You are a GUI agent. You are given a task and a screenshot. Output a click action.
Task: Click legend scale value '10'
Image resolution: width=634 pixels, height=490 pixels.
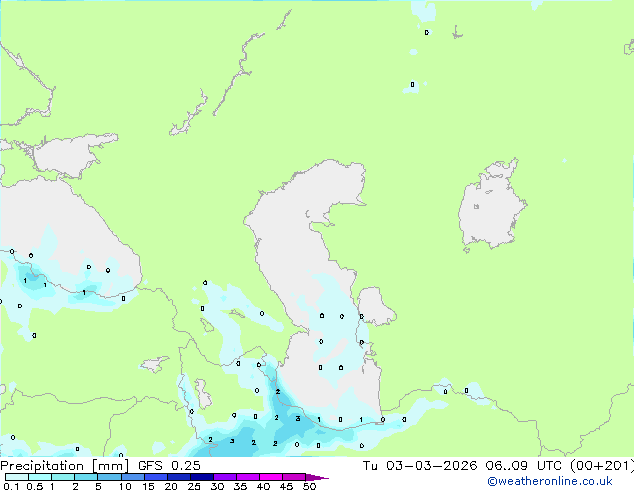tap(125, 486)
